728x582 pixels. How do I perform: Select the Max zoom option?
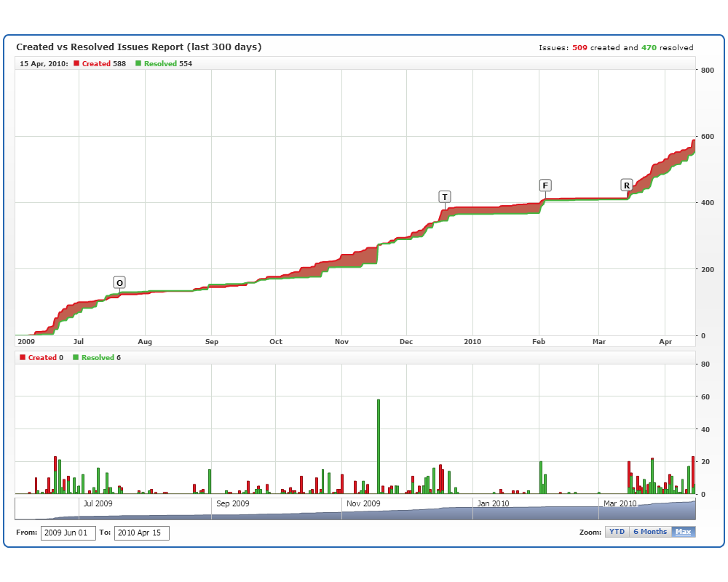pyautogui.click(x=683, y=532)
